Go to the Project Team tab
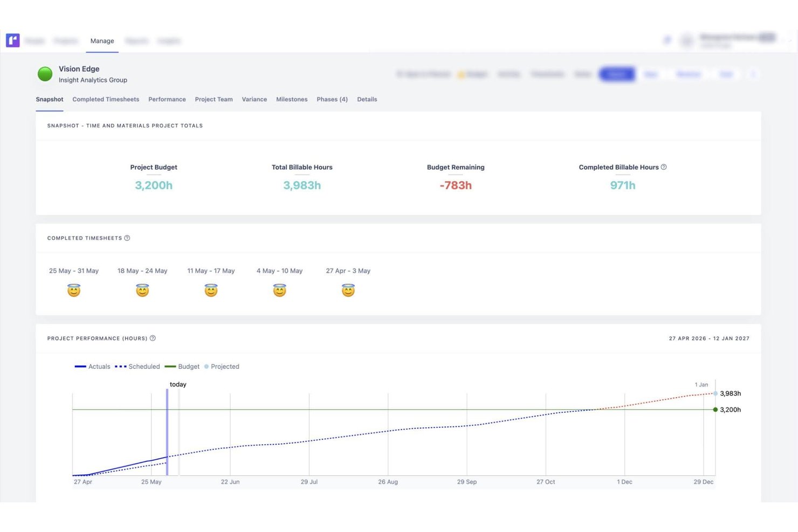 [x=214, y=100]
